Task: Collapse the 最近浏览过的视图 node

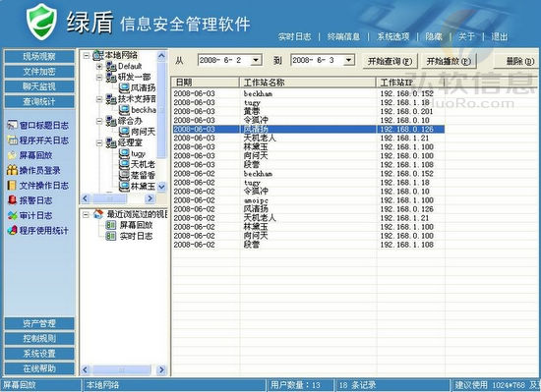Action: (86, 214)
